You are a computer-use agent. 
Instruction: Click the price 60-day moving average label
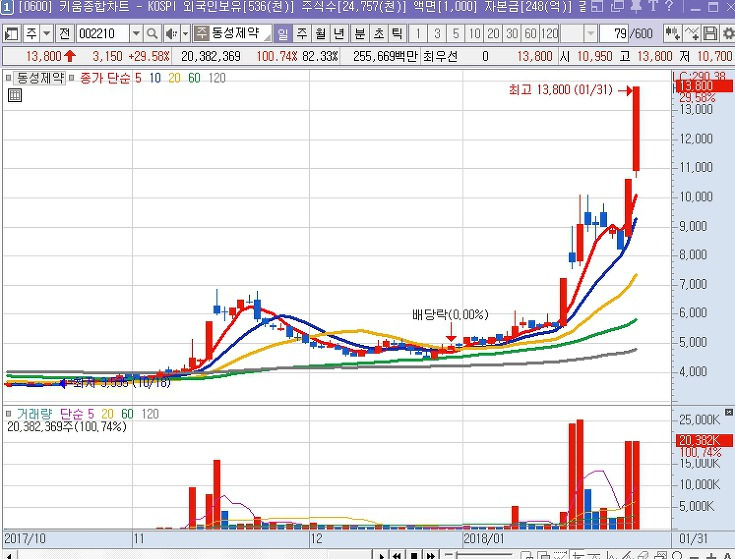(x=194, y=78)
